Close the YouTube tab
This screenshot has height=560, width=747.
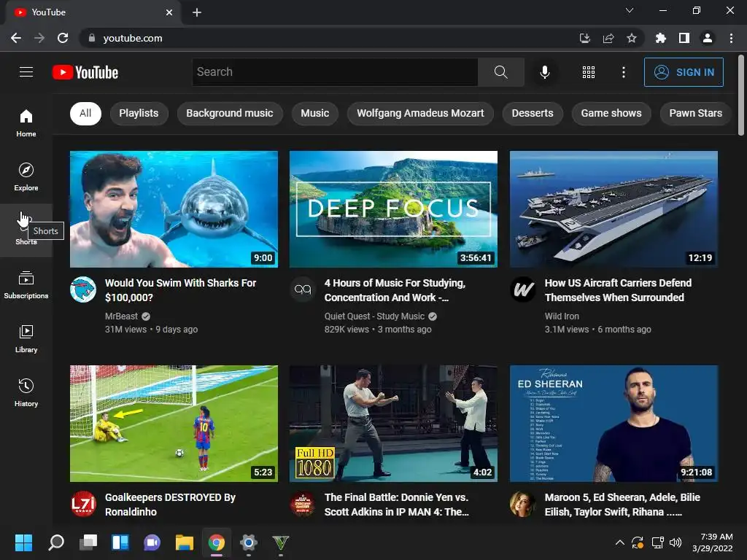(x=169, y=12)
